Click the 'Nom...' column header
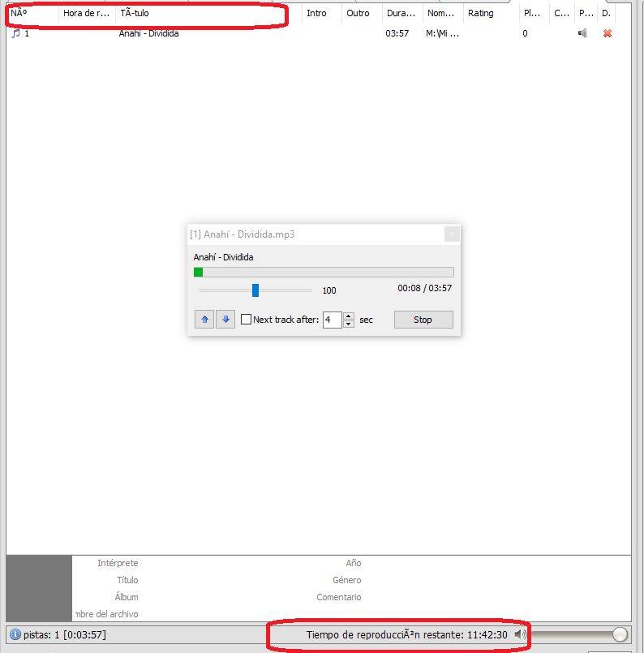Screen dimensions: 644x653 coord(443,13)
